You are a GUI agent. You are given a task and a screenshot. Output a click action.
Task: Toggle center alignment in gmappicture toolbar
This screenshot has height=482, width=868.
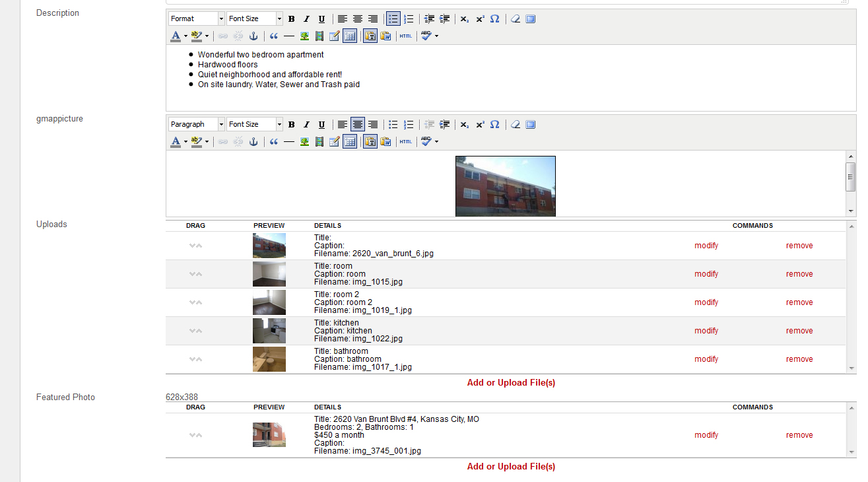click(357, 125)
